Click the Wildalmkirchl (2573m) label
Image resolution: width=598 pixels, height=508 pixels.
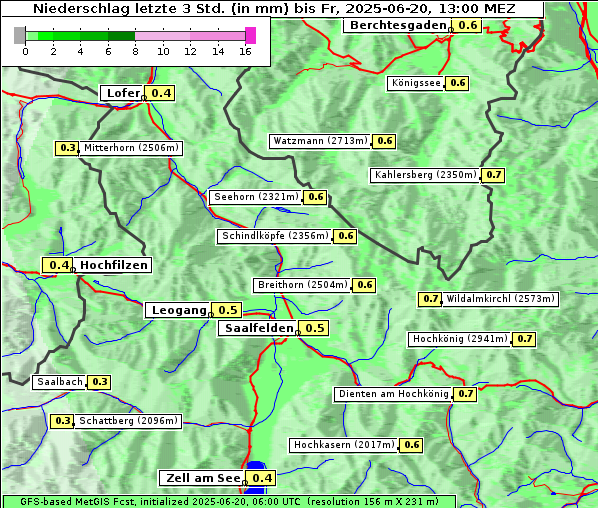pos(500,299)
